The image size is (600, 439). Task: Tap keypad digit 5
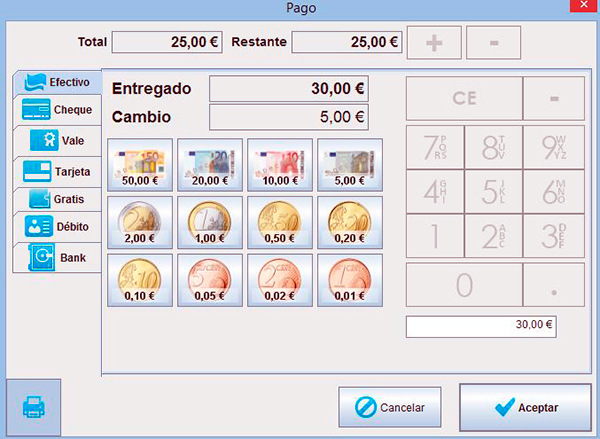[493, 192]
